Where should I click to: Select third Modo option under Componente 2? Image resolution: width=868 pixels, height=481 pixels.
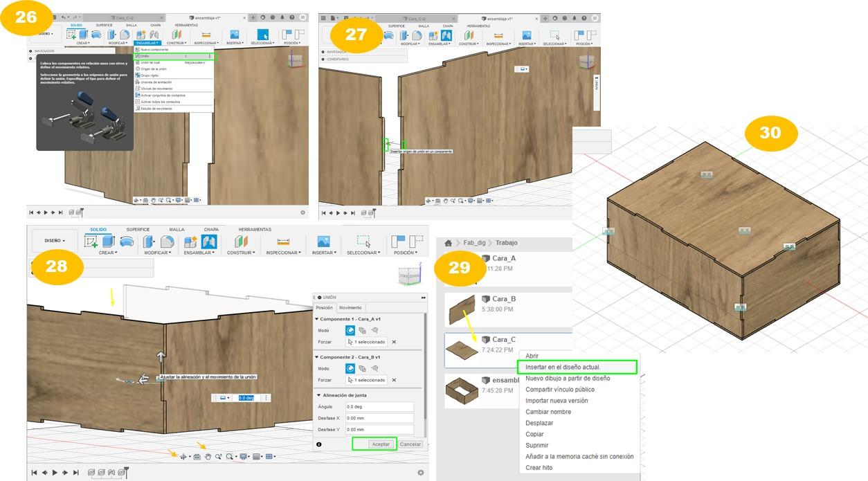[374, 368]
